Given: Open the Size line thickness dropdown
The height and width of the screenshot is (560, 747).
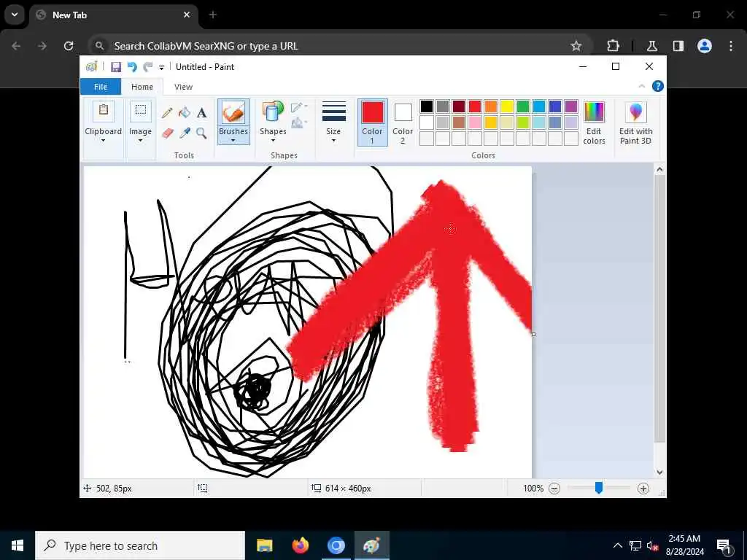Looking at the screenshot, I should [x=333, y=122].
